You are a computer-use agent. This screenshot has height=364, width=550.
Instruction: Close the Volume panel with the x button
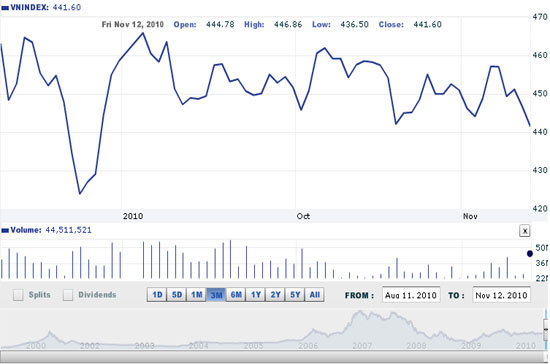coord(524,231)
